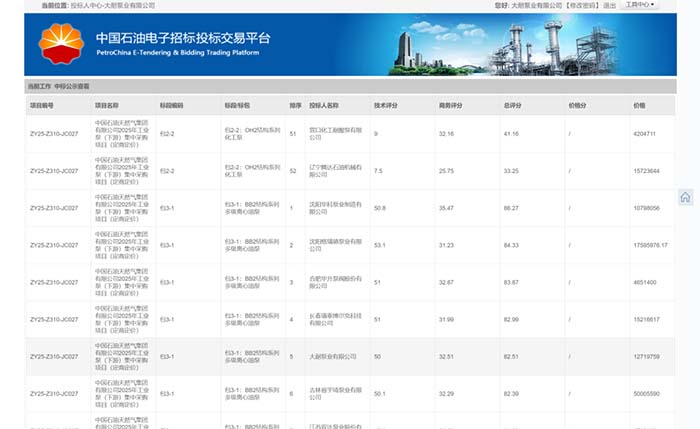Click the 标段编码 column header
This screenshot has height=429, width=700.
point(171,105)
